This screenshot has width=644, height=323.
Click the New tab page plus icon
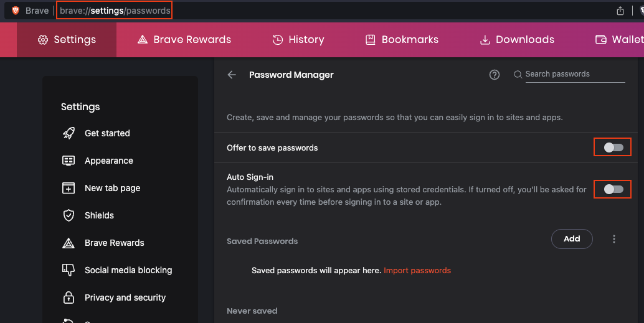[69, 188]
